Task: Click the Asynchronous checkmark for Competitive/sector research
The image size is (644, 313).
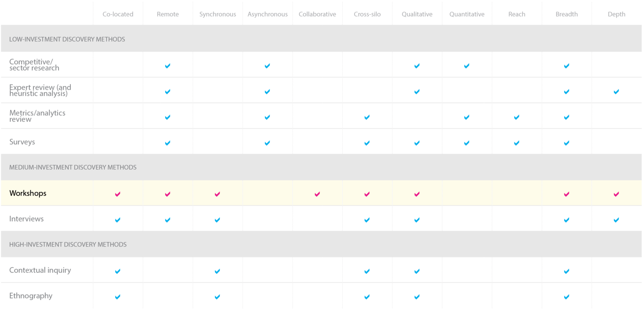Action: click(x=267, y=66)
